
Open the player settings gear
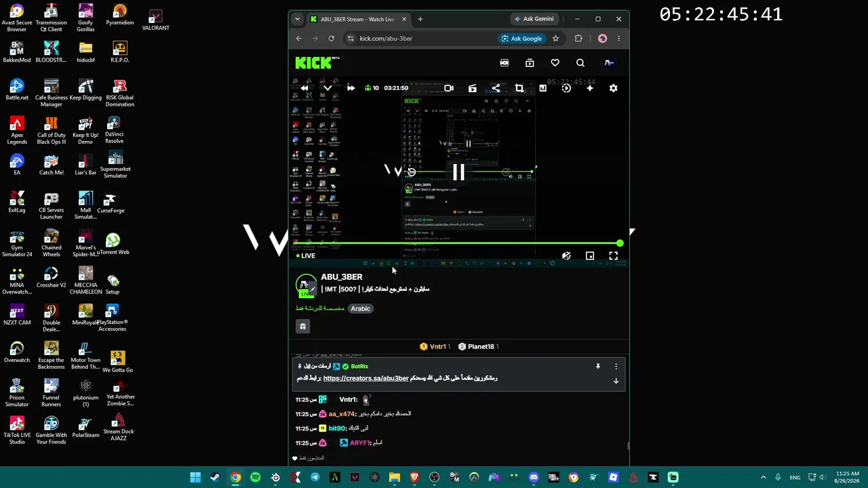(x=614, y=88)
